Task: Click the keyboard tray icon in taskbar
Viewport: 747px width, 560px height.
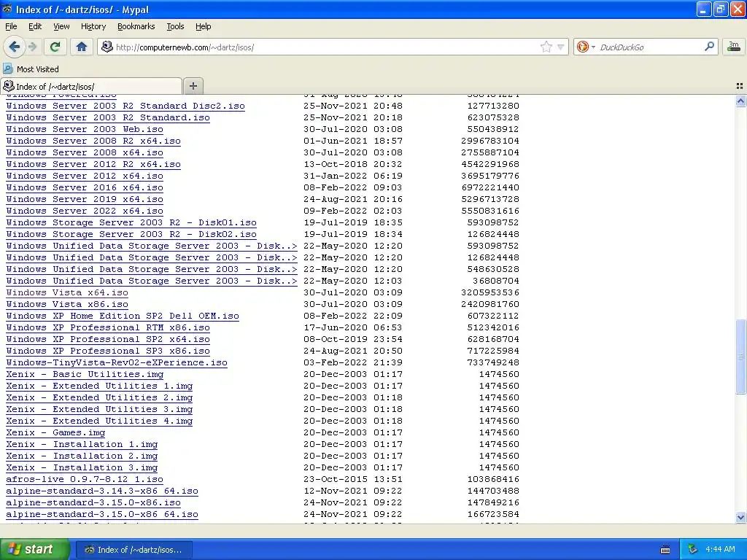Action: click(665, 550)
